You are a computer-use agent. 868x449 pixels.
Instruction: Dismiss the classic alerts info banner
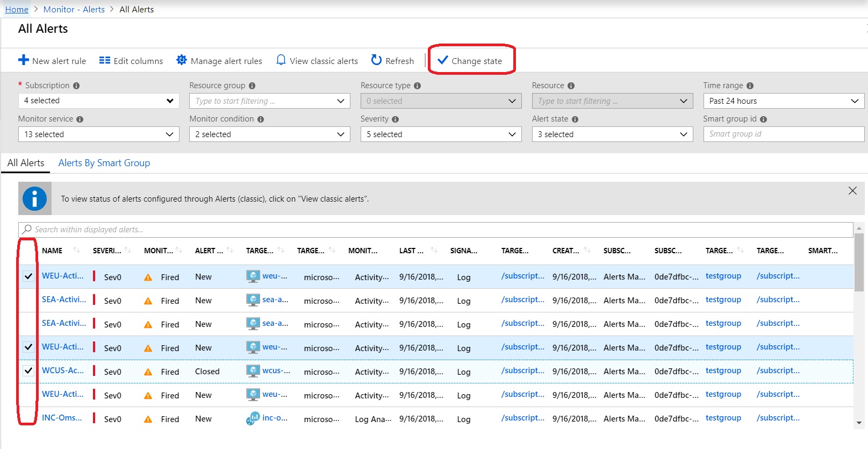(x=852, y=191)
